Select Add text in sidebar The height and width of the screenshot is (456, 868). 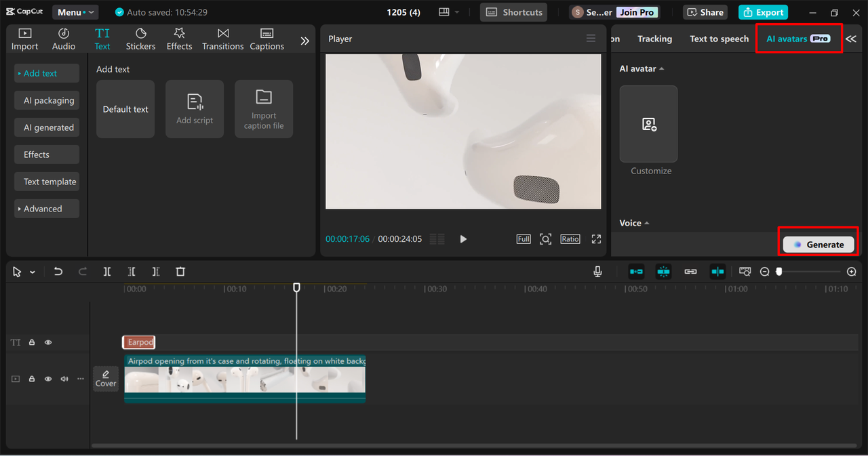click(x=47, y=73)
